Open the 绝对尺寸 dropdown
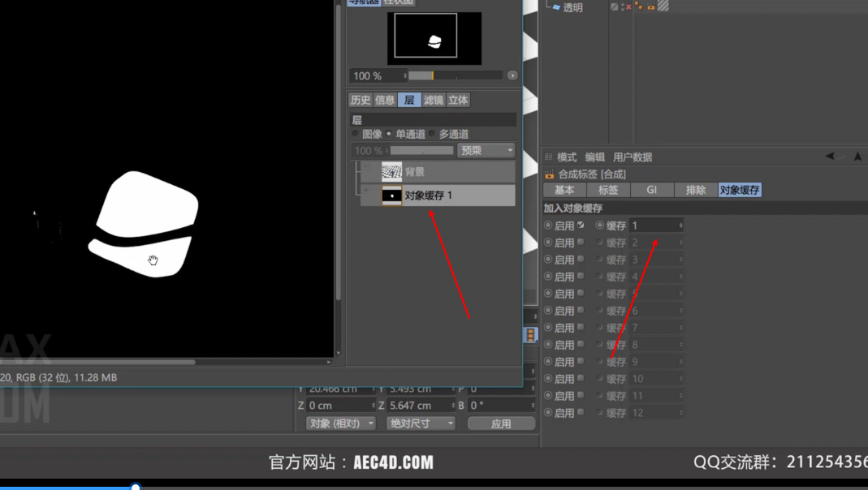The height and width of the screenshot is (490, 868). coord(421,423)
